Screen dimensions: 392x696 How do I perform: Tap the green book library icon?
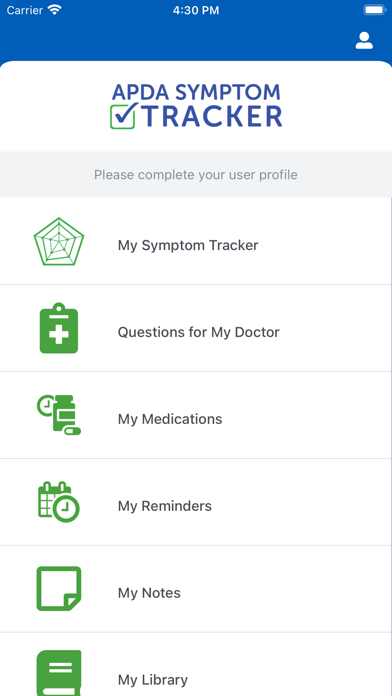click(59, 673)
